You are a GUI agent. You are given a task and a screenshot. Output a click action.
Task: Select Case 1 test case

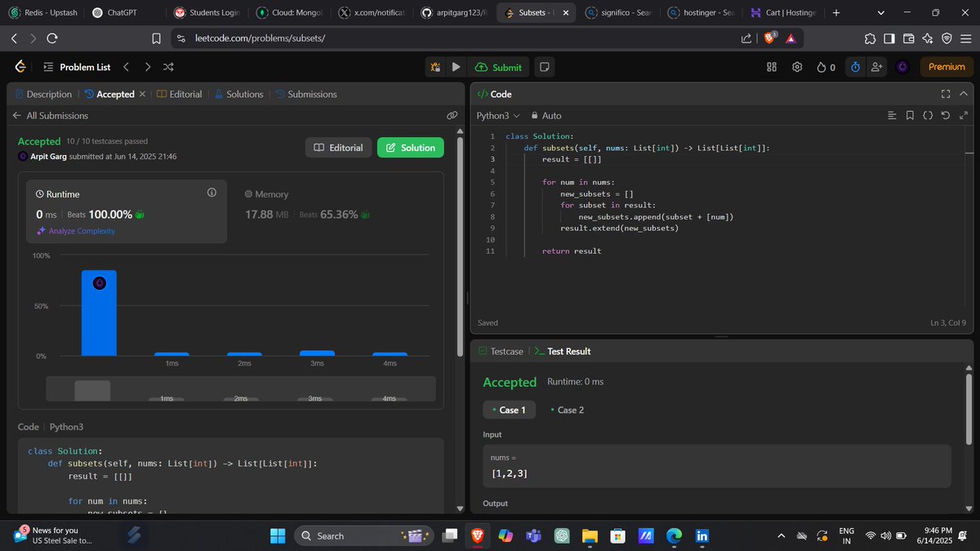510,410
